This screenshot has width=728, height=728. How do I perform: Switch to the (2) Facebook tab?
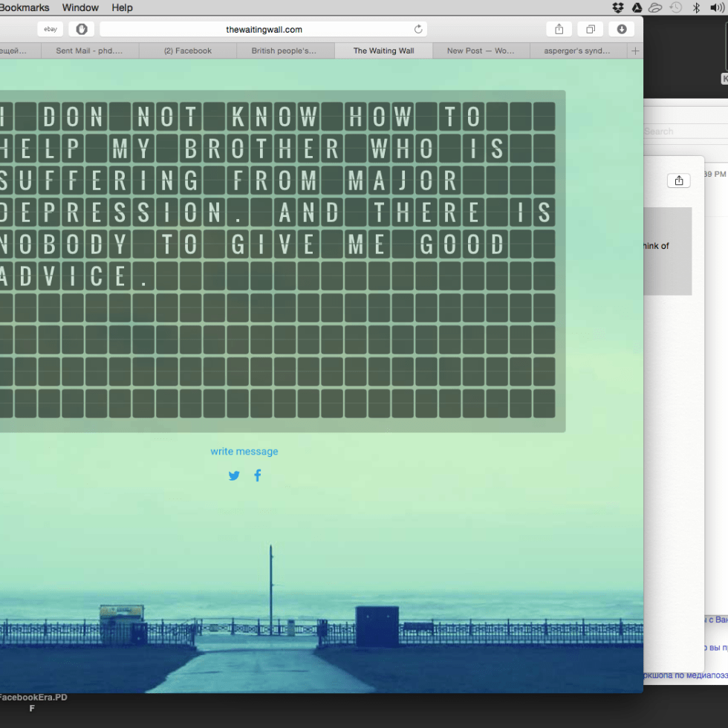point(187,51)
